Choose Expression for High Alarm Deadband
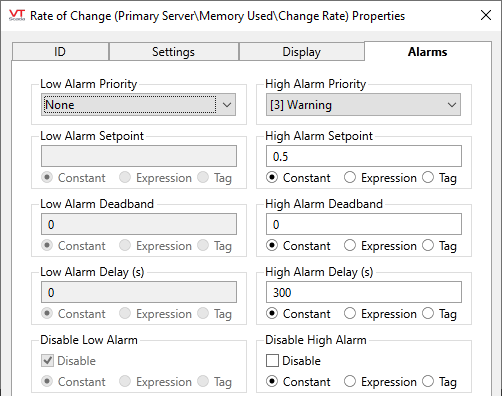502x396 pixels. tap(380, 246)
